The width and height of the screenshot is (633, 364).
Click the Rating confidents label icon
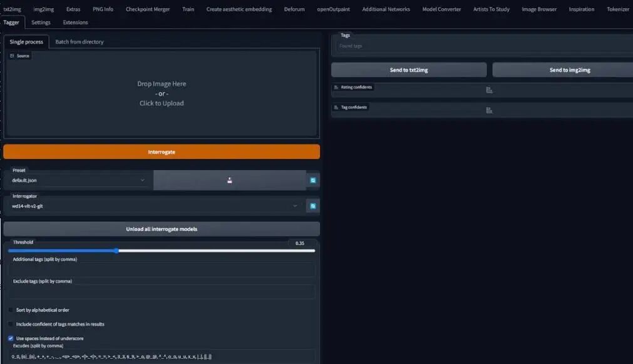336,87
